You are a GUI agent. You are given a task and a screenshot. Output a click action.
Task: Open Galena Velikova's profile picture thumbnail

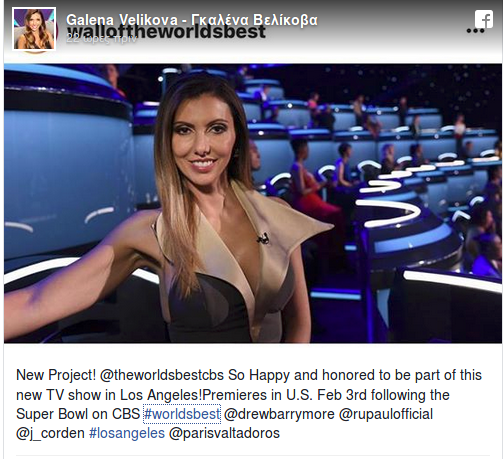[x=34, y=29]
